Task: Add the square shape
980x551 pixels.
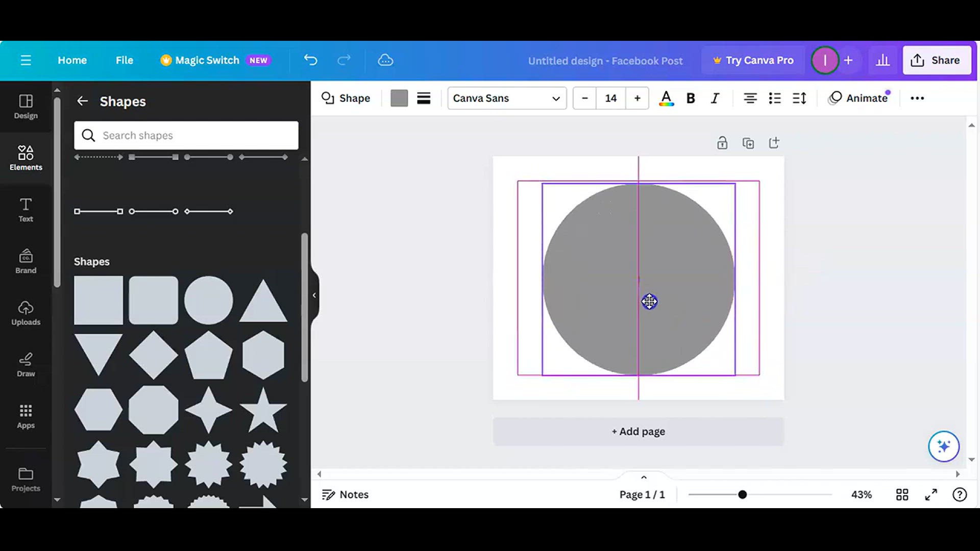Action: point(99,300)
